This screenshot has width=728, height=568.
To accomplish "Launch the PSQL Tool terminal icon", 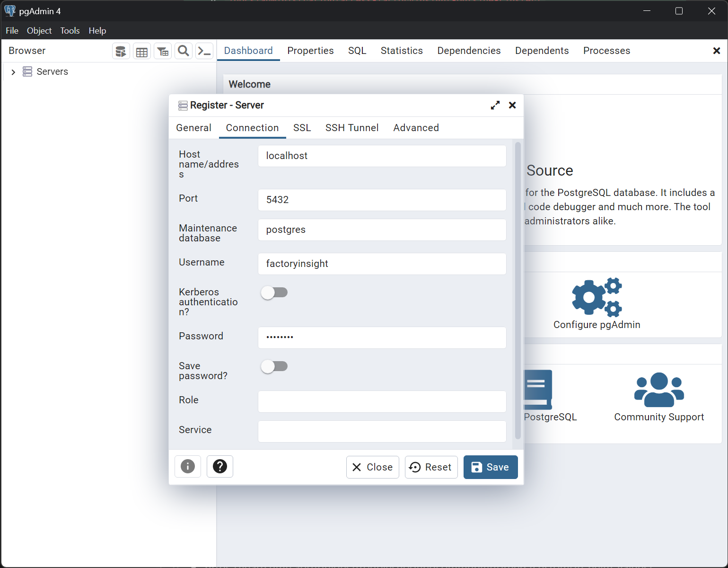I will (x=204, y=51).
